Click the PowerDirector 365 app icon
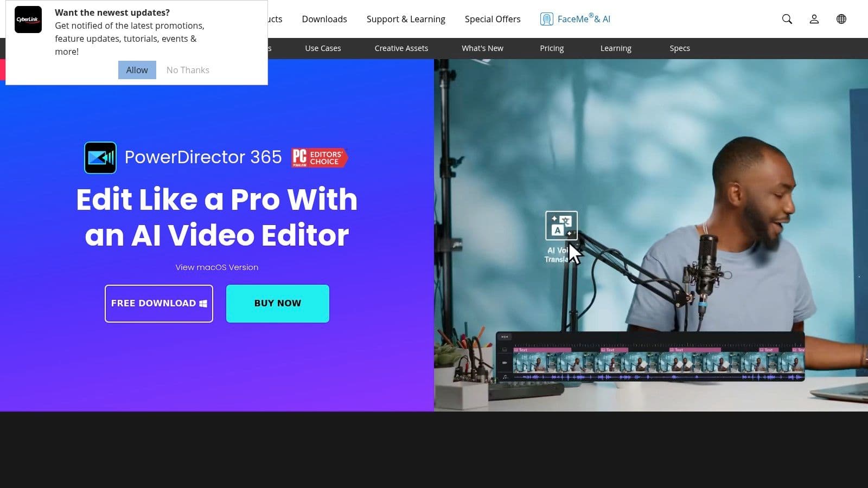The width and height of the screenshot is (868, 488). [100, 158]
